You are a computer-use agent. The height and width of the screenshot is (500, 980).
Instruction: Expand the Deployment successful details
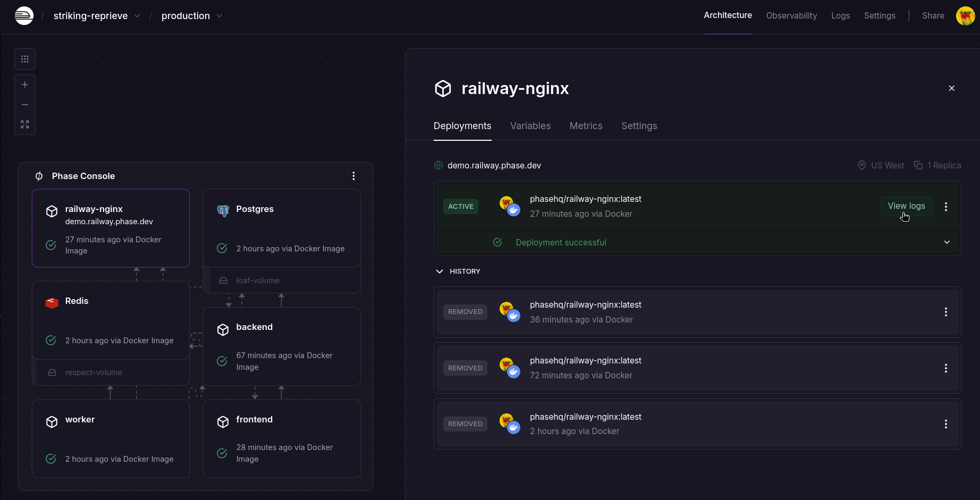947,242
